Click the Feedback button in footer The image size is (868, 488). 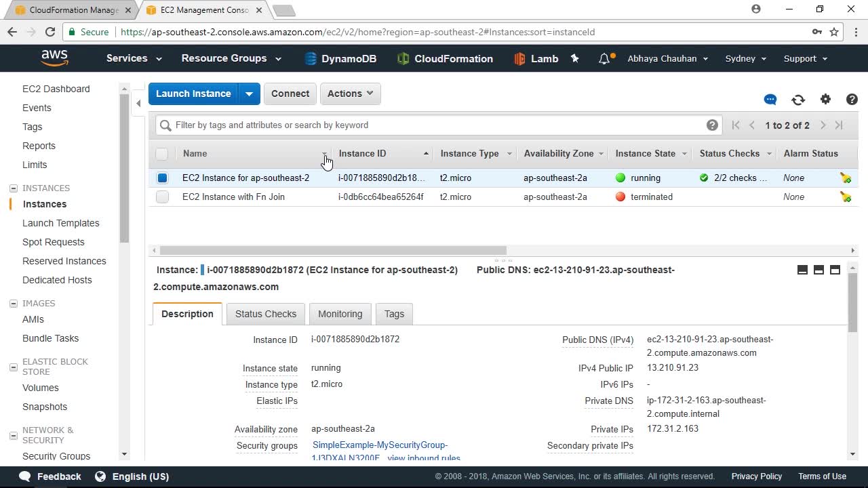[x=50, y=476]
